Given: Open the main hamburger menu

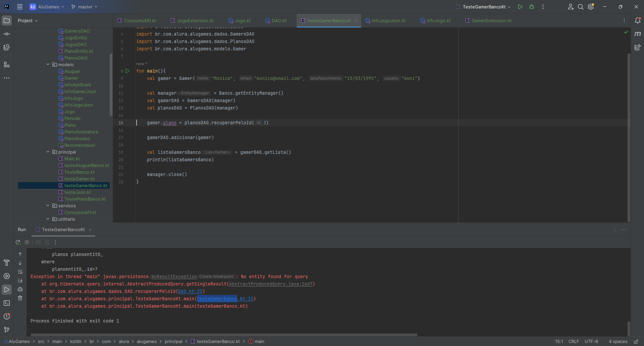Looking at the screenshot, I should tap(20, 7).
